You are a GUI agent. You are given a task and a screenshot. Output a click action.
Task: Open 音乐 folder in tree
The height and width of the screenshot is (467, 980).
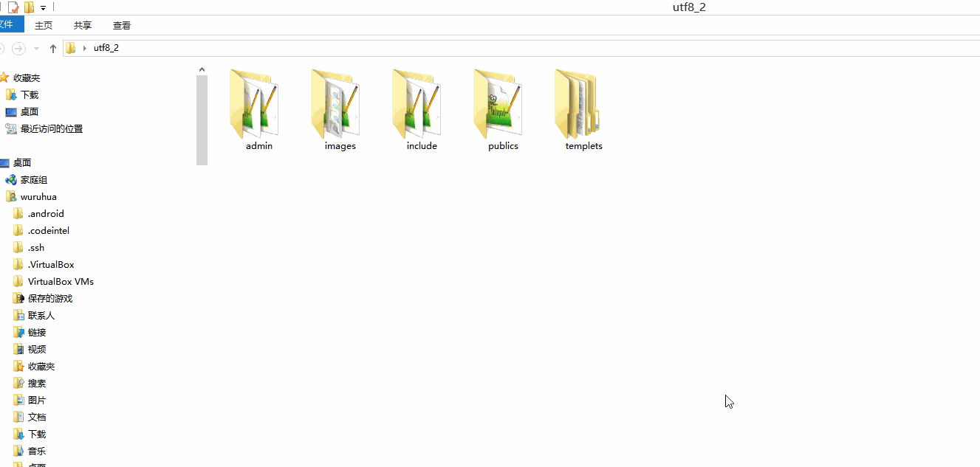pos(37,451)
